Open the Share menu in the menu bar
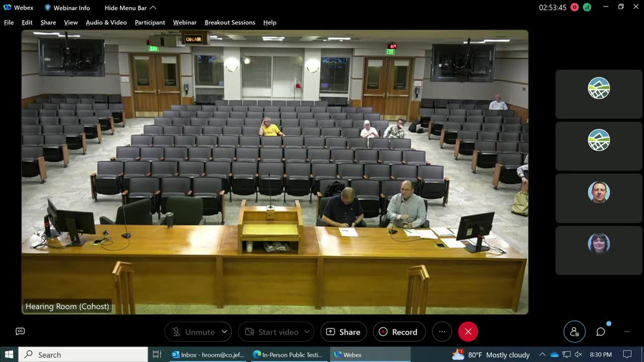 [48, 22]
